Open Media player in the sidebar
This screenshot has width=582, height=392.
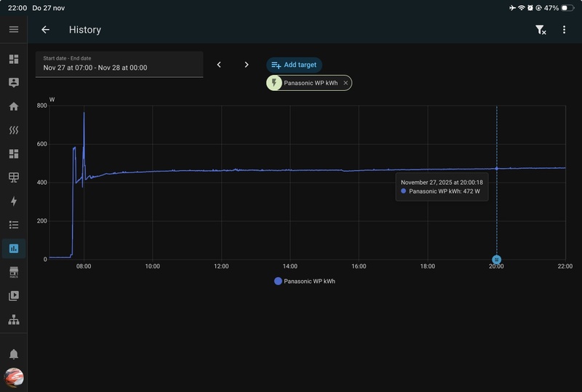[x=13, y=296]
